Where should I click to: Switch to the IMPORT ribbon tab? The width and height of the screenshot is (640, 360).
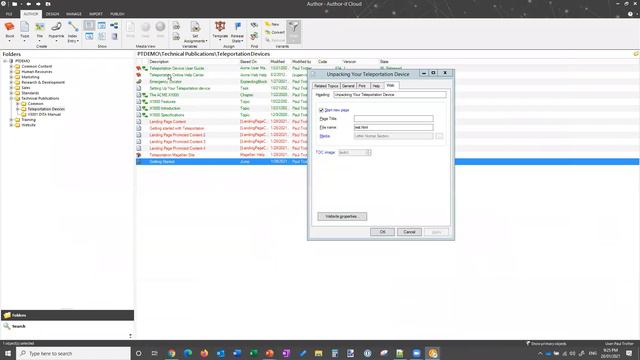click(96, 14)
